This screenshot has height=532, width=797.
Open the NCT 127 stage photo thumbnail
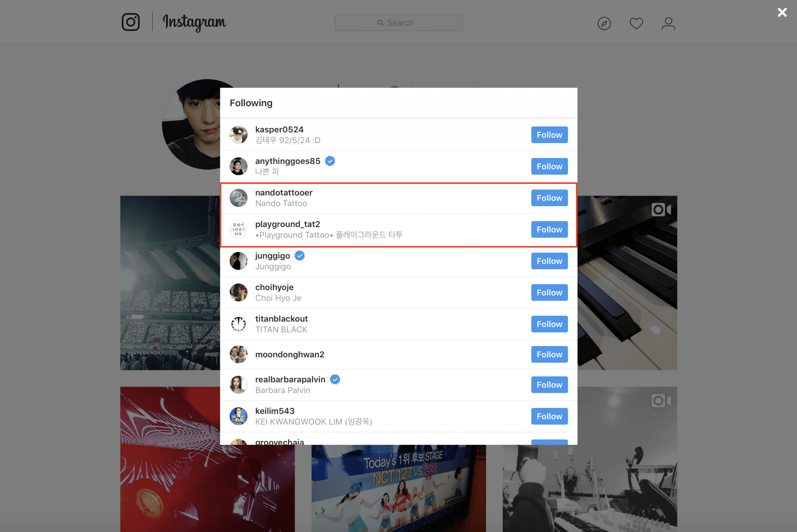(x=398, y=488)
